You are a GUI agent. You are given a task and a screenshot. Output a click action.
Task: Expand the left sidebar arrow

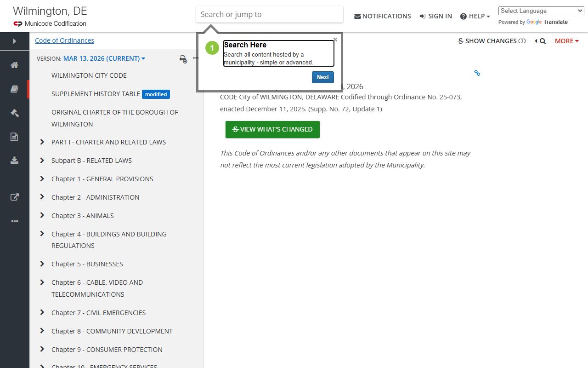click(x=15, y=41)
